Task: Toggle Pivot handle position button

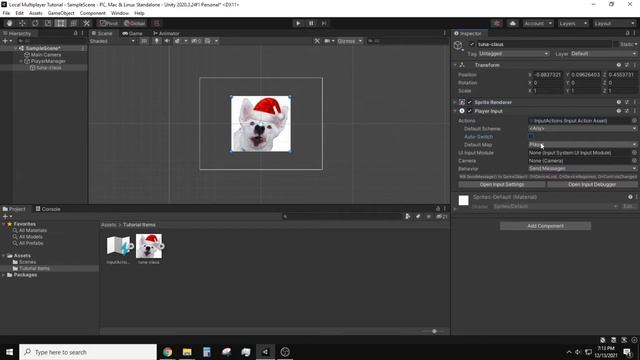Action: (109, 23)
